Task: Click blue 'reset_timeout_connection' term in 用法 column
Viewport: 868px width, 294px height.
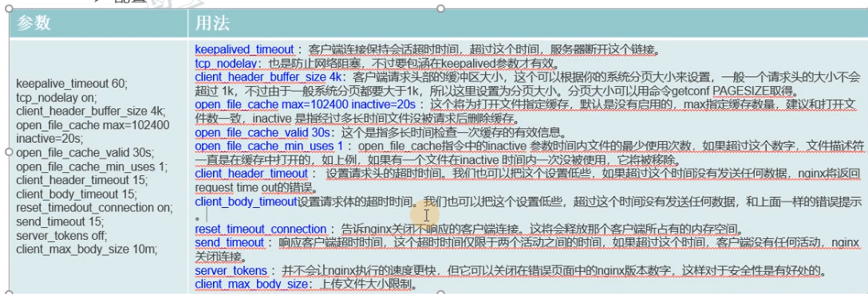Action: [261, 229]
